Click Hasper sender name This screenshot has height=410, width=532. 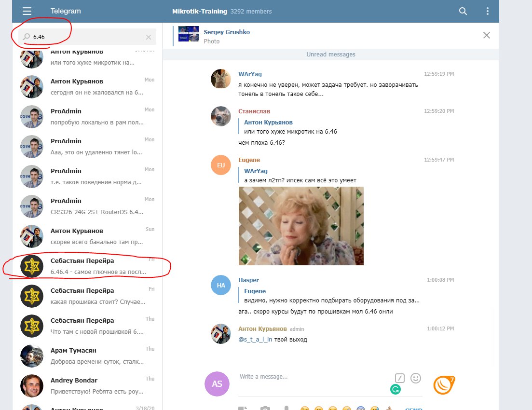click(x=248, y=280)
